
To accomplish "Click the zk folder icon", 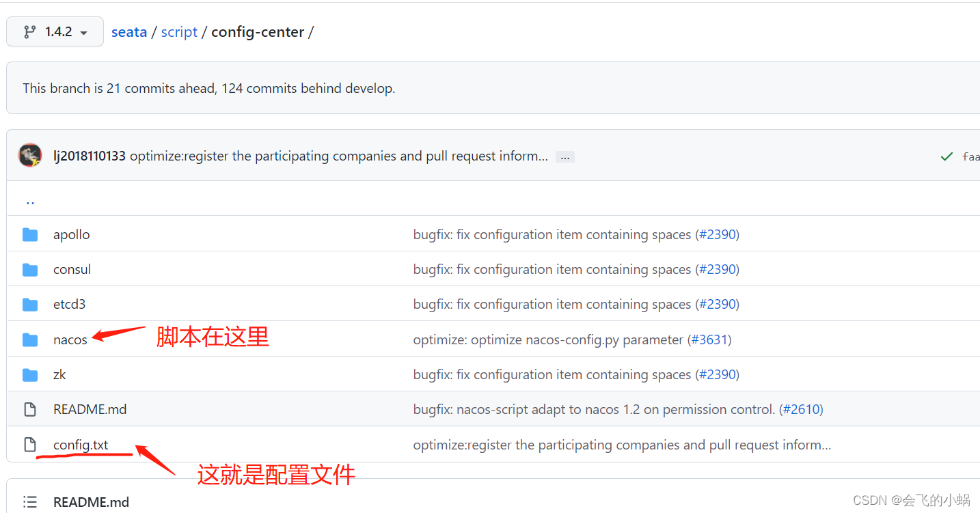I will (30, 374).
